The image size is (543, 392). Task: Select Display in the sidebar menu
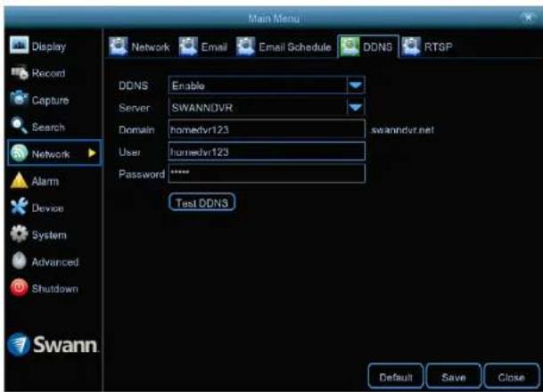point(49,46)
